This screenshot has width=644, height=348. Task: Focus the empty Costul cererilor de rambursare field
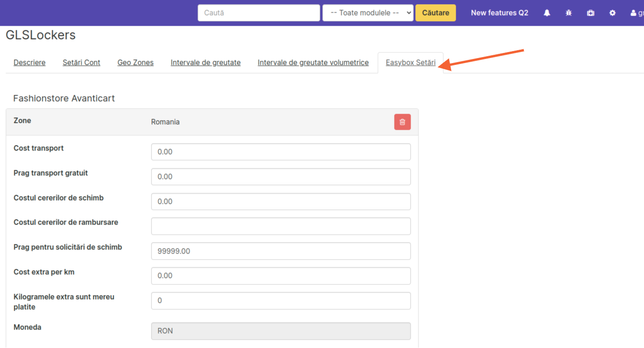click(281, 226)
